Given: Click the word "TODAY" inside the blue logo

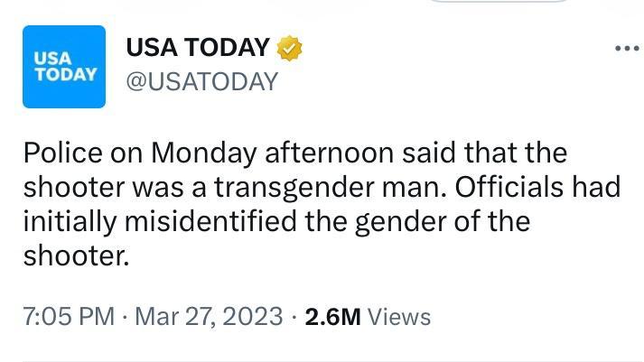Looking at the screenshot, I should click(64, 74).
